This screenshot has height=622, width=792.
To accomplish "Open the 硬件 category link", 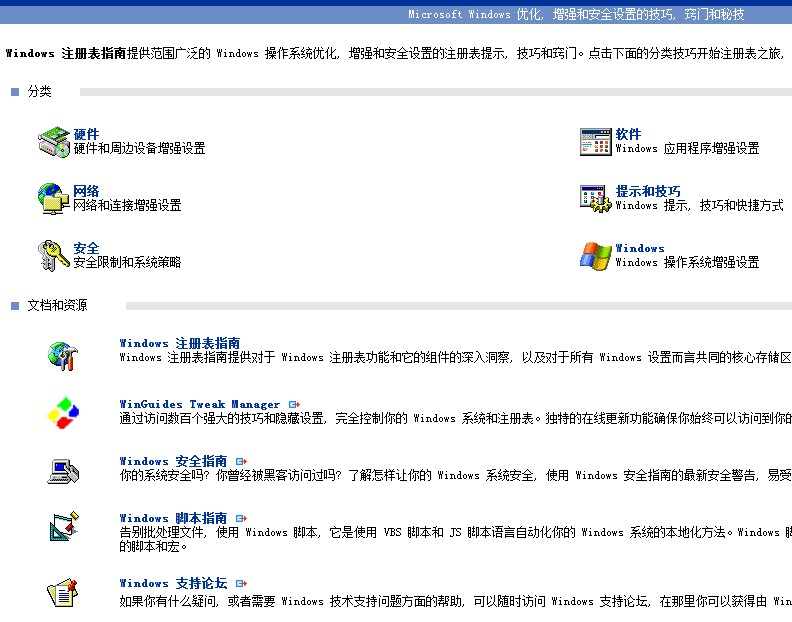I will pos(86,134).
